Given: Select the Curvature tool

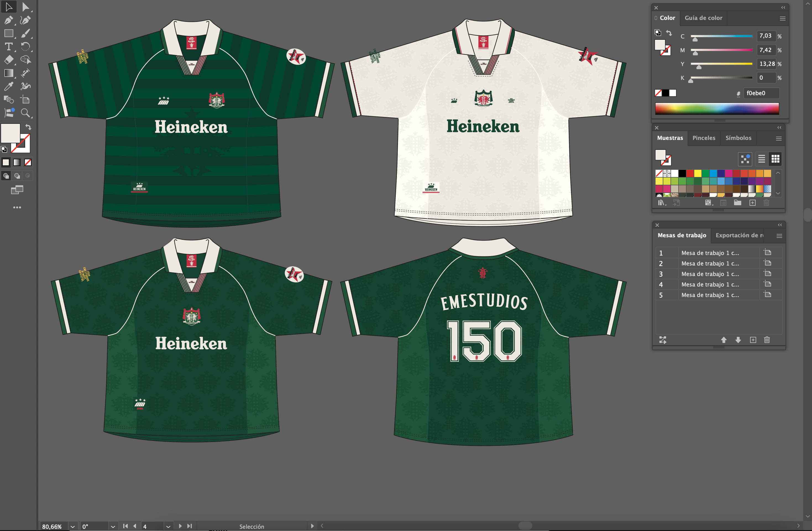Looking at the screenshot, I should pos(26,20).
